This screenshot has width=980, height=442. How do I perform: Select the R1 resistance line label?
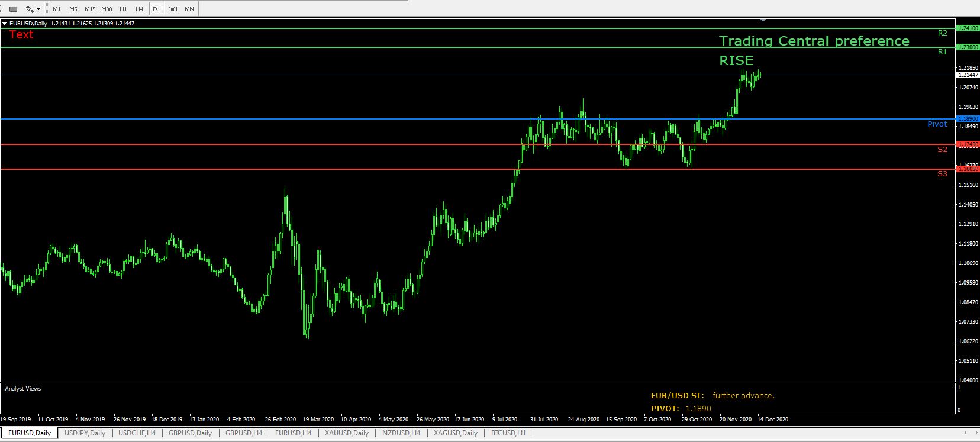[x=943, y=52]
